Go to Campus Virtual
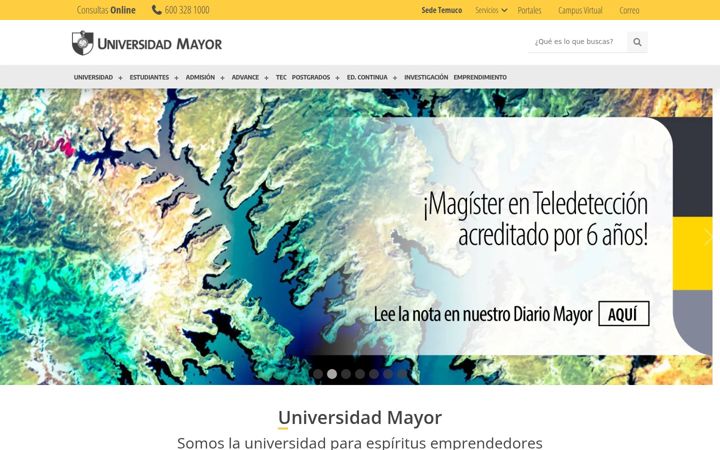720x450 pixels. pos(580,10)
